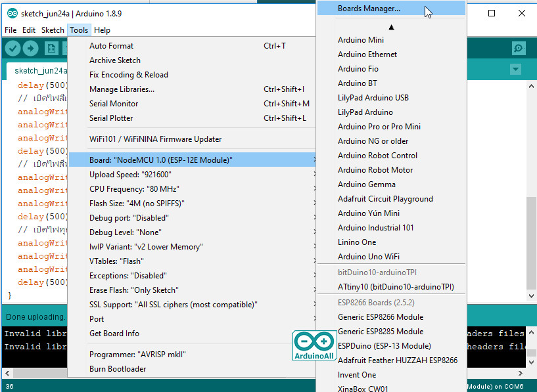The height and width of the screenshot is (392, 537).
Task: Select LilyPad Arduino USB board
Action: (x=391, y=98)
